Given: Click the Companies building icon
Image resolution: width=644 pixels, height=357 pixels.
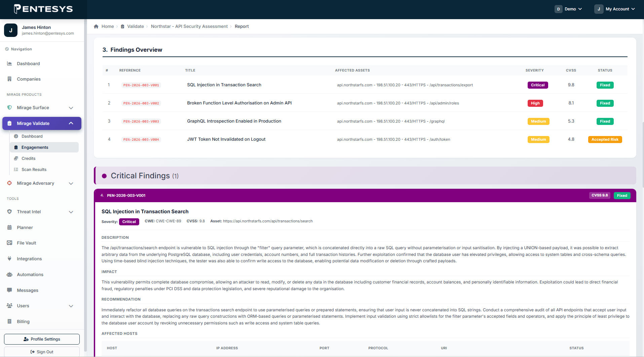Looking at the screenshot, I should [x=9, y=79].
